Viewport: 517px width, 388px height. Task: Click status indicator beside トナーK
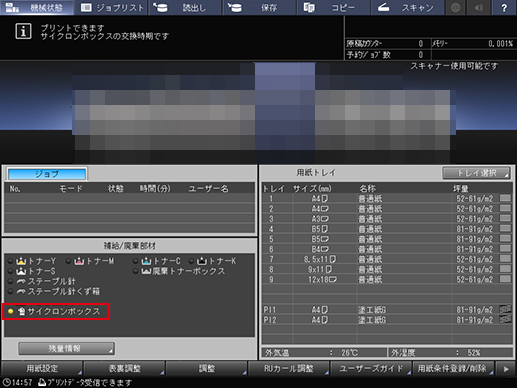point(191,261)
